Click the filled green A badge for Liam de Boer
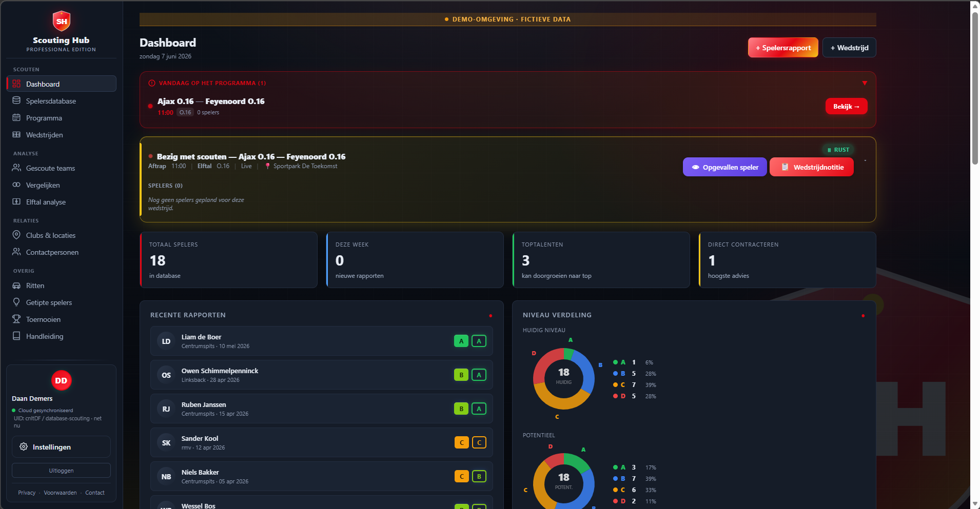 click(461, 341)
